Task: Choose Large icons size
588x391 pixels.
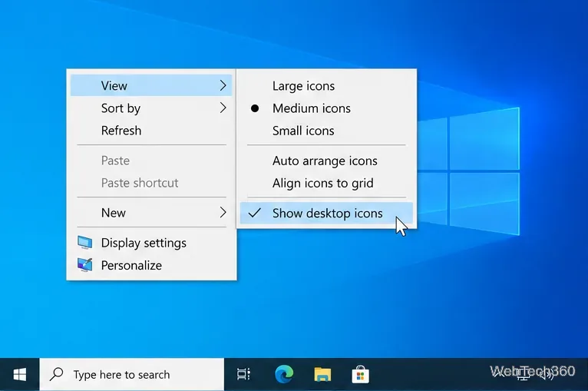Action: tap(326, 86)
